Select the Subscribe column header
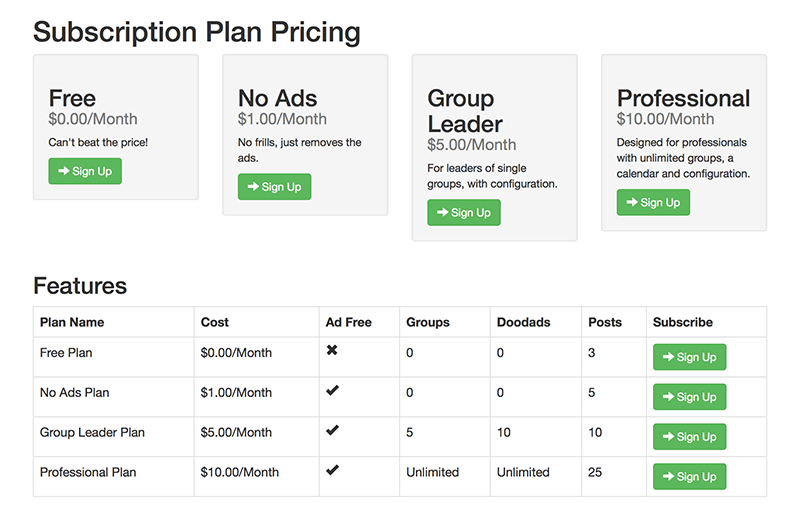 point(683,322)
